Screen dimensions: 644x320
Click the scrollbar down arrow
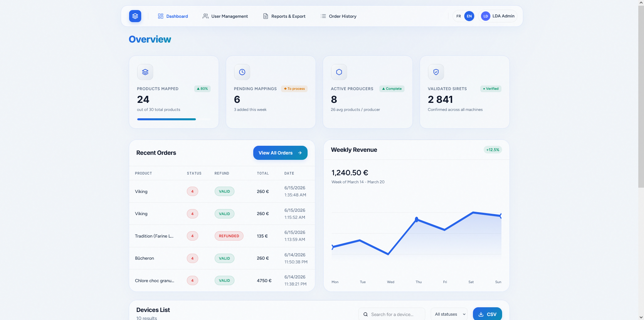coord(641,317)
